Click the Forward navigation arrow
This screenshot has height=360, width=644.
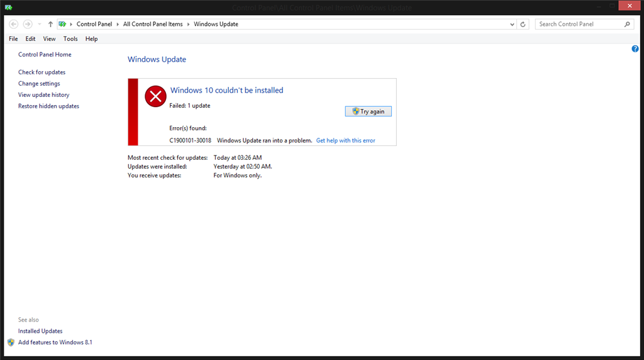click(28, 25)
